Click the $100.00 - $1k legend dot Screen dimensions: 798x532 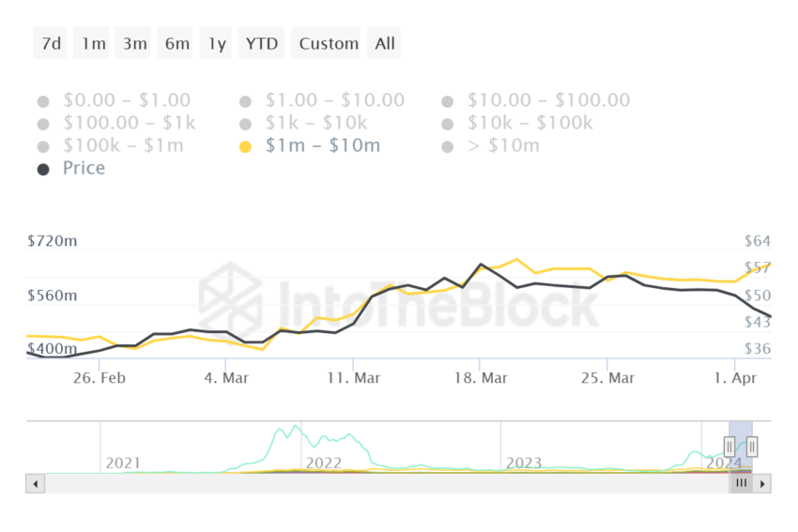pyautogui.click(x=43, y=124)
